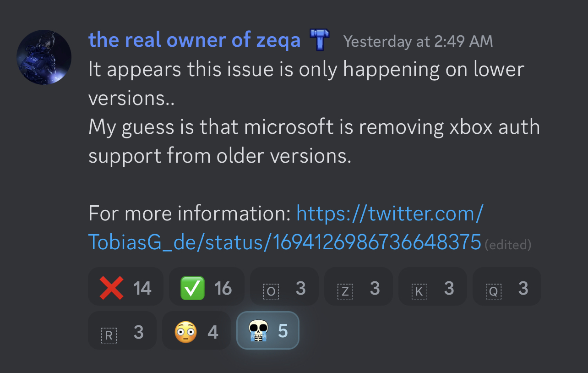
Task: Click the 'Yesterday at 2:49 AM' timestamp
Action: 418,41
